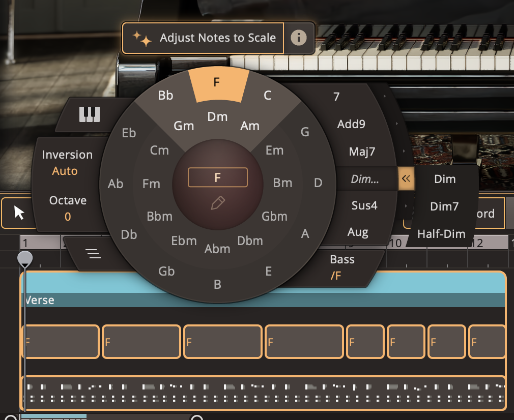
Task: Select the A chord segment
Action: 305,233
